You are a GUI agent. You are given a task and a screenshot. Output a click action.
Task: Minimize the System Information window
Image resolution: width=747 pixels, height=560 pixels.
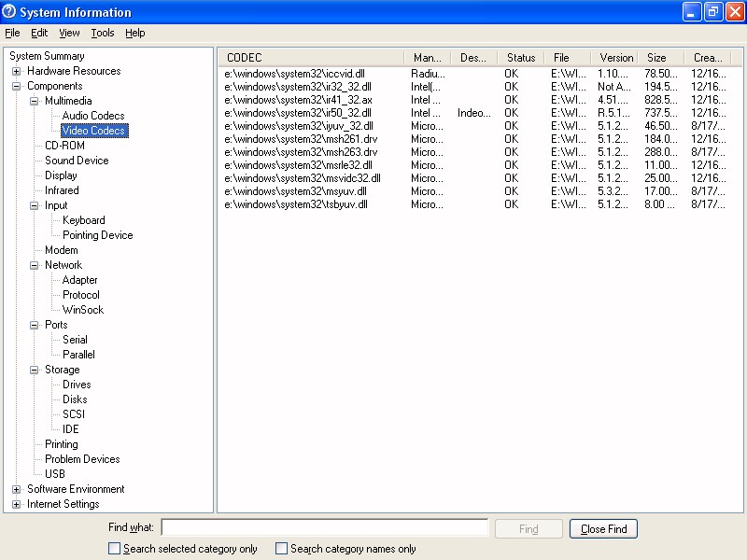click(x=692, y=12)
